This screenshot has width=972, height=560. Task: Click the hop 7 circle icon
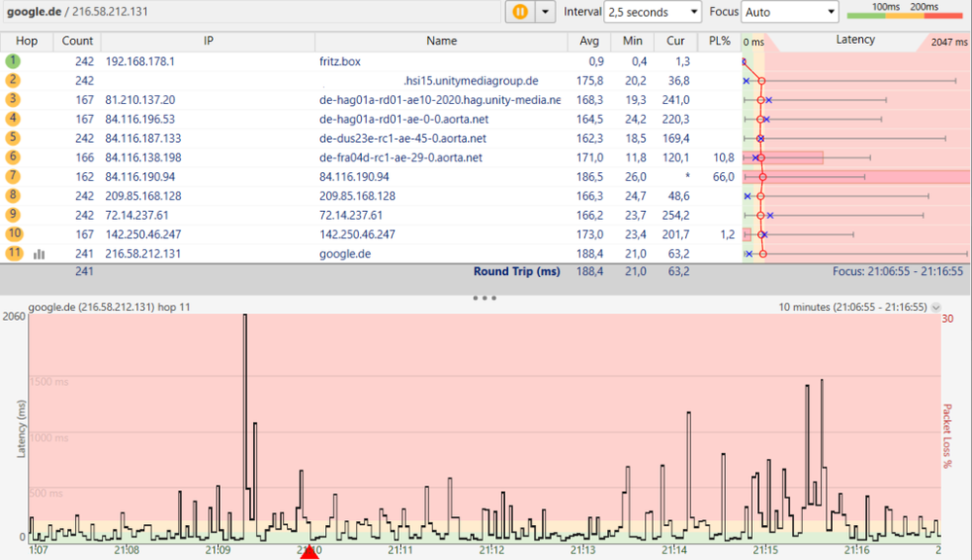coord(13,176)
